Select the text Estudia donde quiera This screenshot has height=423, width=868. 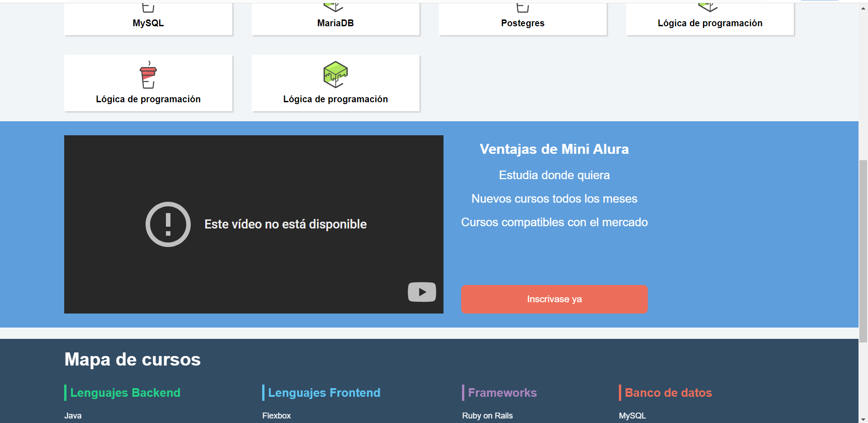click(554, 175)
